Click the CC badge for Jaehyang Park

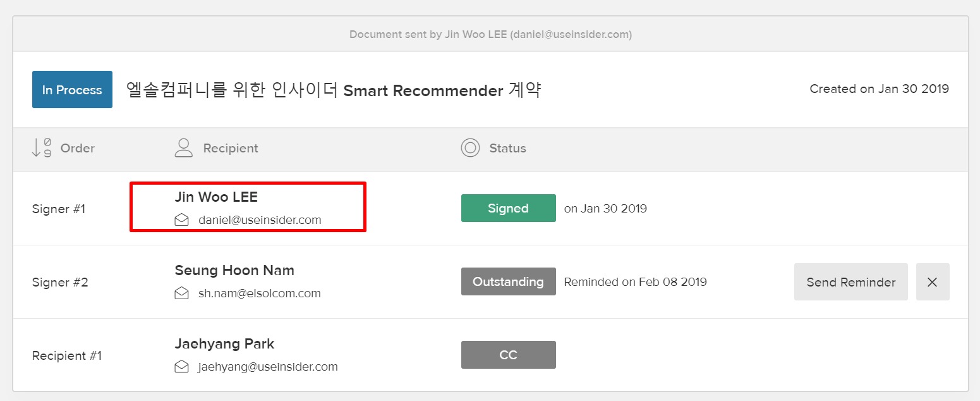point(508,355)
